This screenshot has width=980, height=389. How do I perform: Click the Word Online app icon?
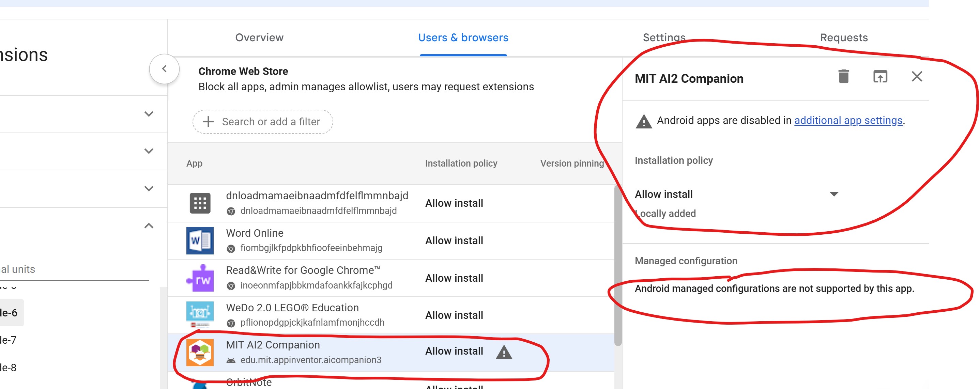[200, 241]
